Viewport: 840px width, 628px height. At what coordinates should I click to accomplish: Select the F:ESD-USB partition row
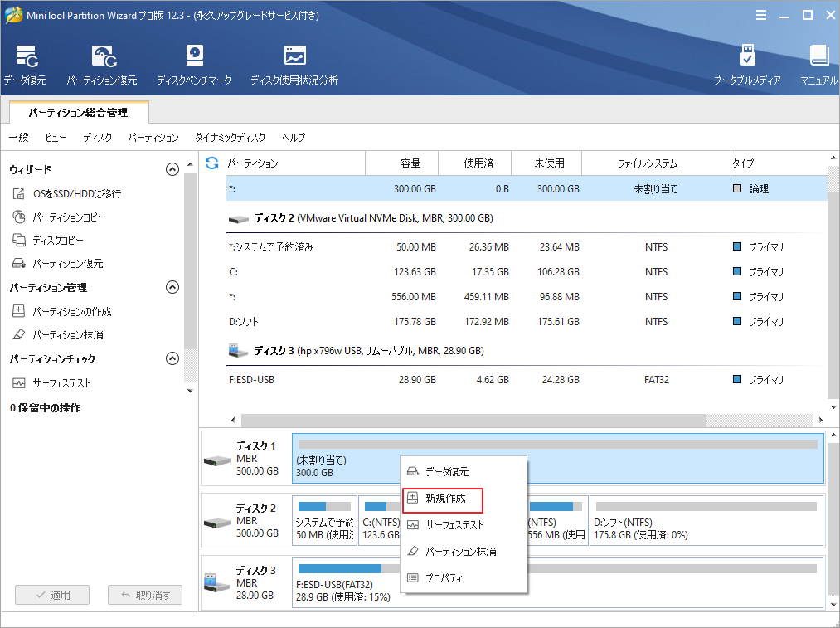pyautogui.click(x=527, y=379)
